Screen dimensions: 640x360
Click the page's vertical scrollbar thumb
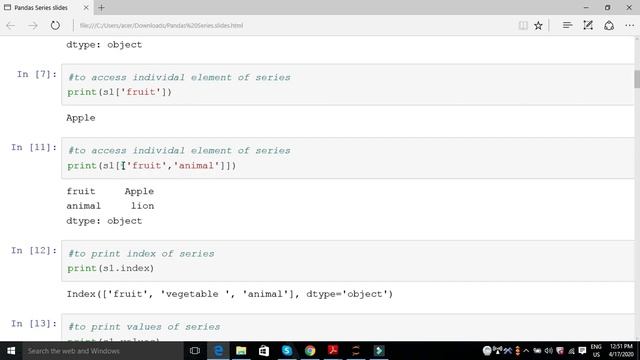pos(637,79)
